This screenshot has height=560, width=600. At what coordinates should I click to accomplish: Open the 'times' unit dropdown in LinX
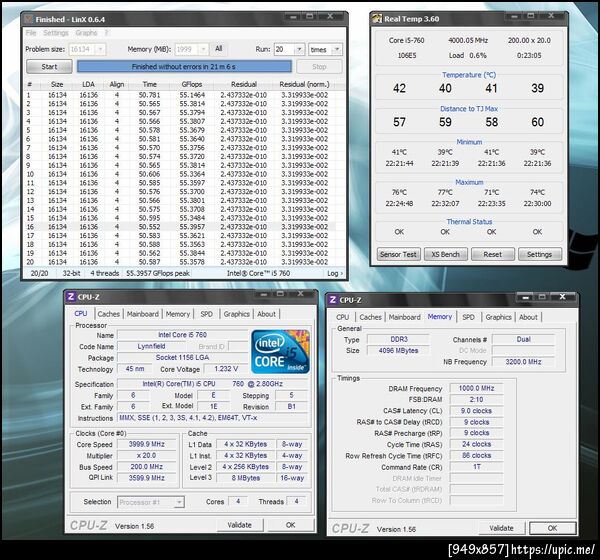[x=337, y=49]
